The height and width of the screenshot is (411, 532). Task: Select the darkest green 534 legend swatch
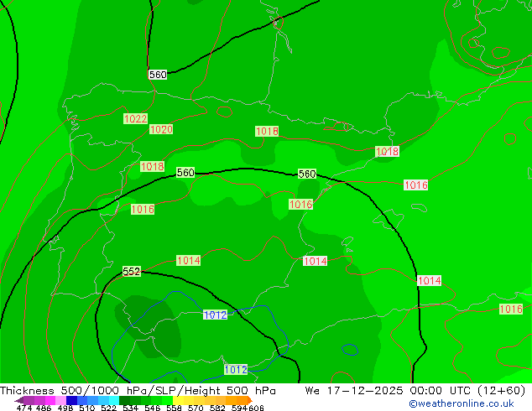pyautogui.click(x=124, y=400)
